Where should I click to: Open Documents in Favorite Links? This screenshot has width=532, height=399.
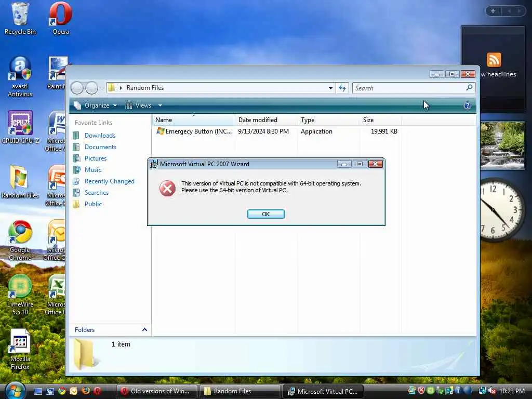[x=100, y=147]
